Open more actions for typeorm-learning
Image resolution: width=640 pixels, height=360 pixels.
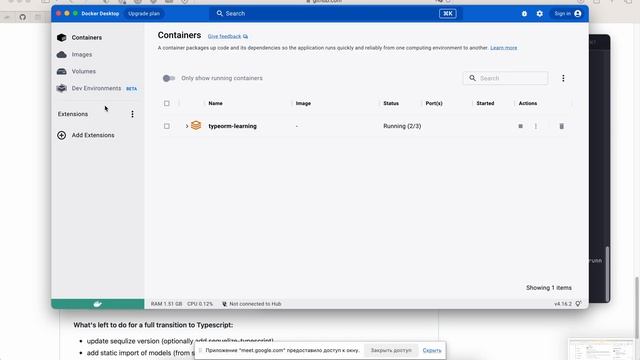536,126
